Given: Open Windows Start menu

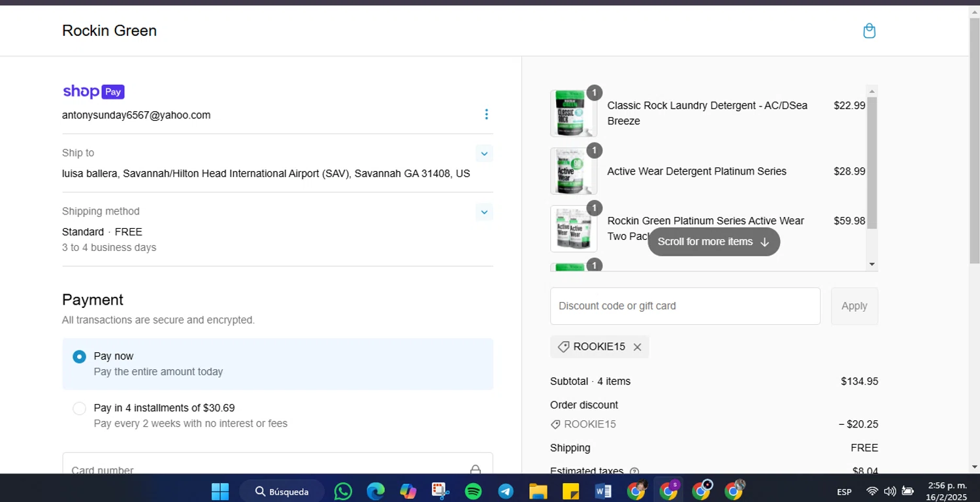Looking at the screenshot, I should click(220, 491).
